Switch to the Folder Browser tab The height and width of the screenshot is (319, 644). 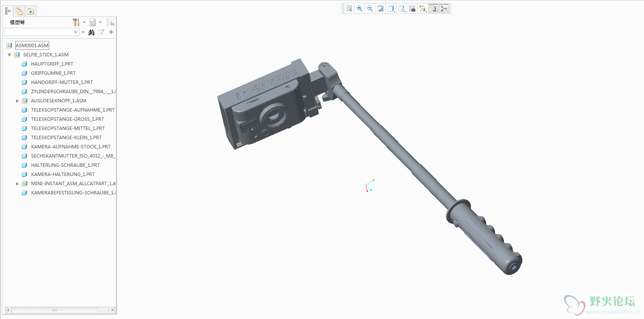tap(19, 11)
